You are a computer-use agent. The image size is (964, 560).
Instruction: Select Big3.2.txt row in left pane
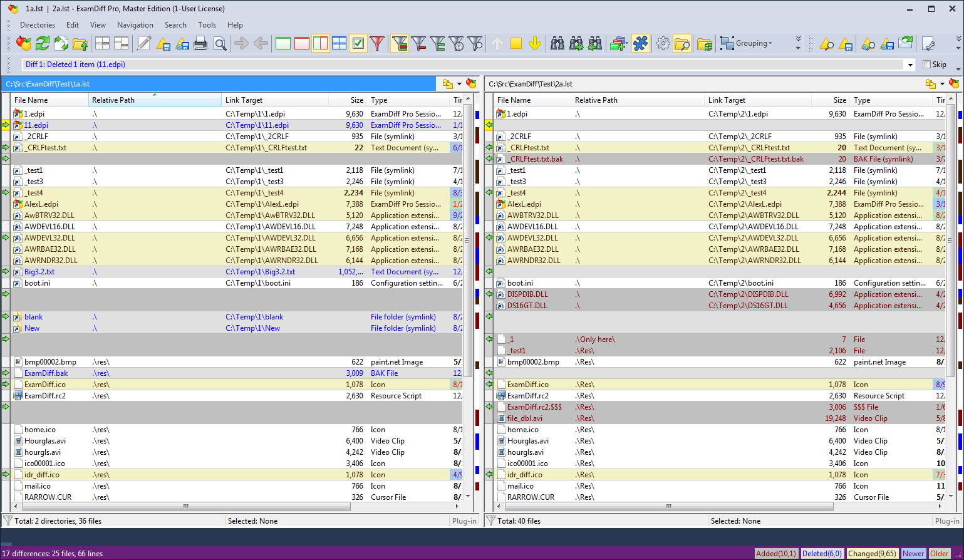[237, 272]
